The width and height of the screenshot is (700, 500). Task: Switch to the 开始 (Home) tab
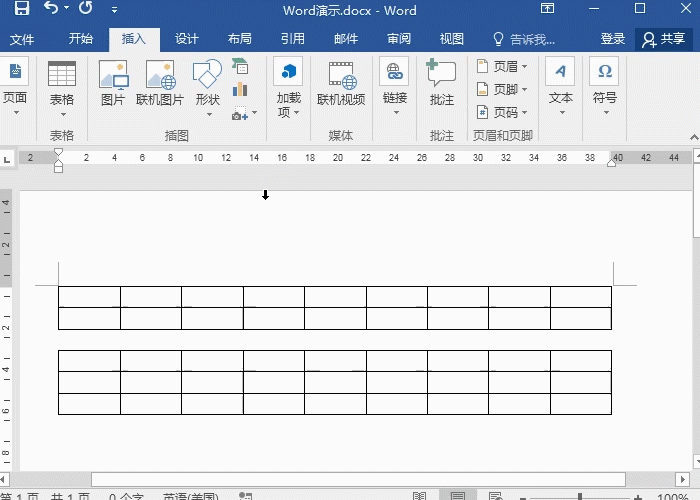[80, 39]
